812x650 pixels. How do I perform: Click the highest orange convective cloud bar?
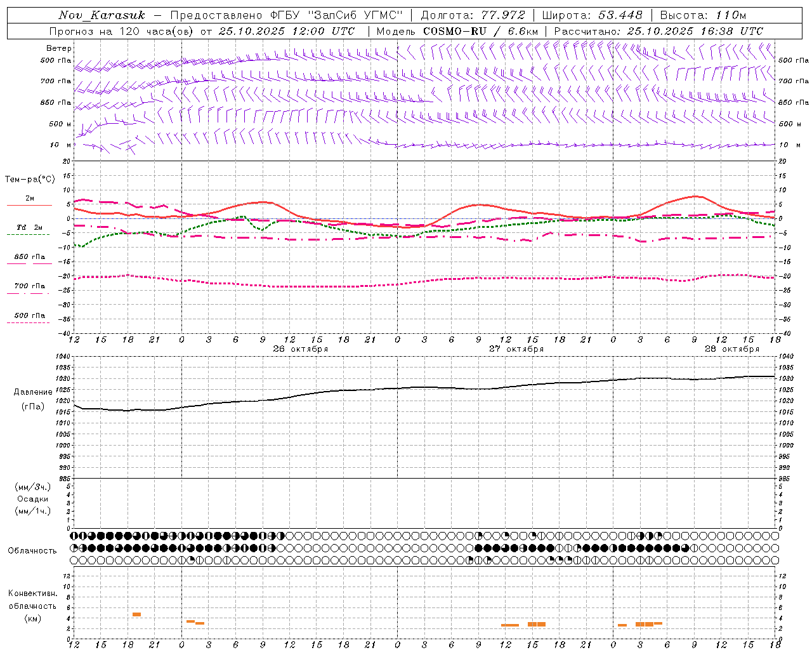pyautogui.click(x=136, y=614)
